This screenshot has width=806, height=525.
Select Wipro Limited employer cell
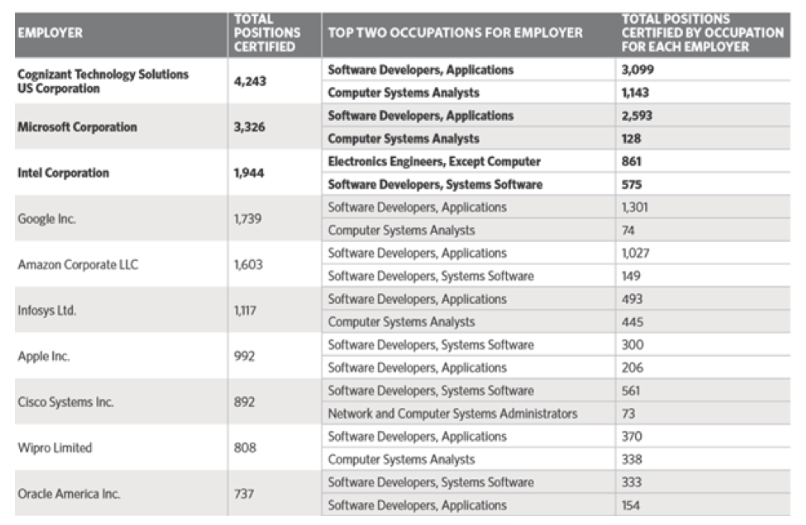coord(121,447)
